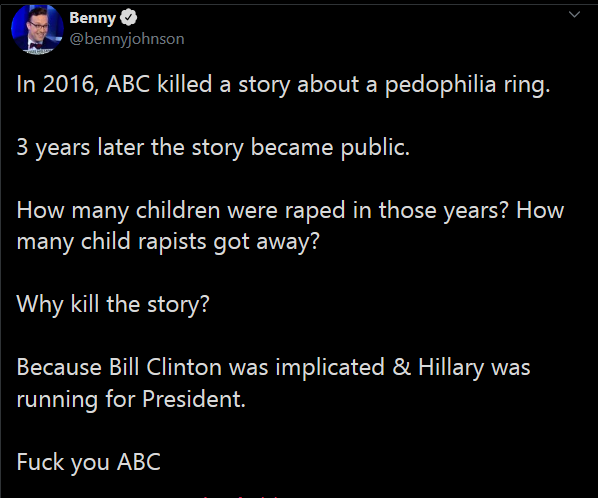The height and width of the screenshot is (498, 598).
Task: Click the word 'Hillary' in the tweet
Action: (451, 368)
